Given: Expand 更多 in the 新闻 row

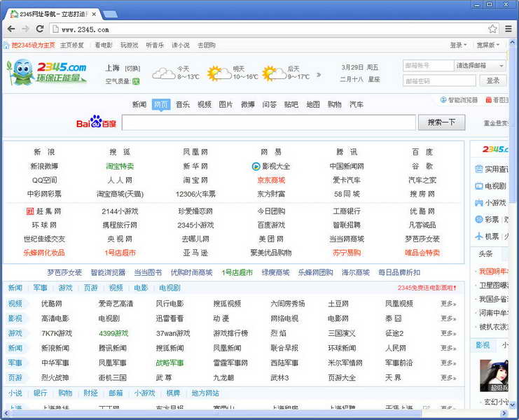Looking at the screenshot, I should [x=448, y=348].
